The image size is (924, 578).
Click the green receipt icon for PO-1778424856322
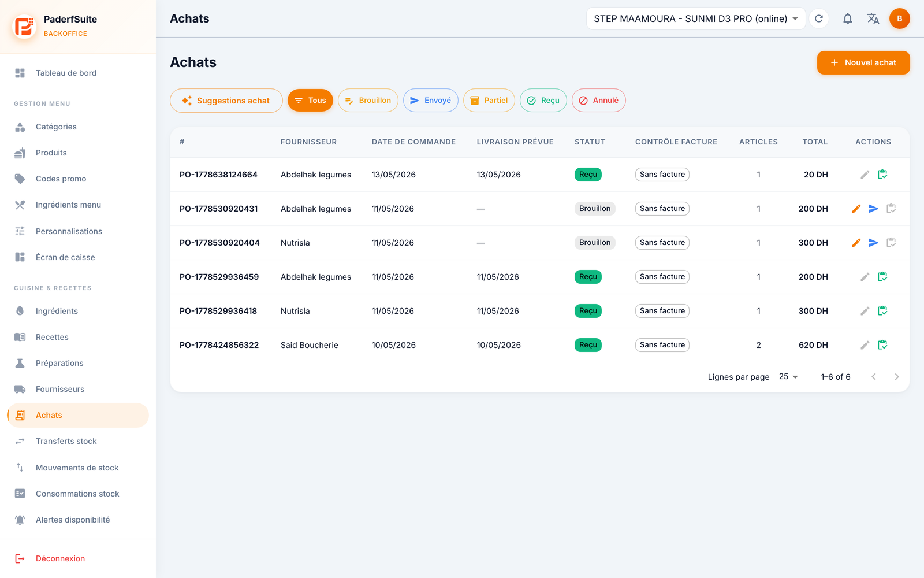point(882,345)
